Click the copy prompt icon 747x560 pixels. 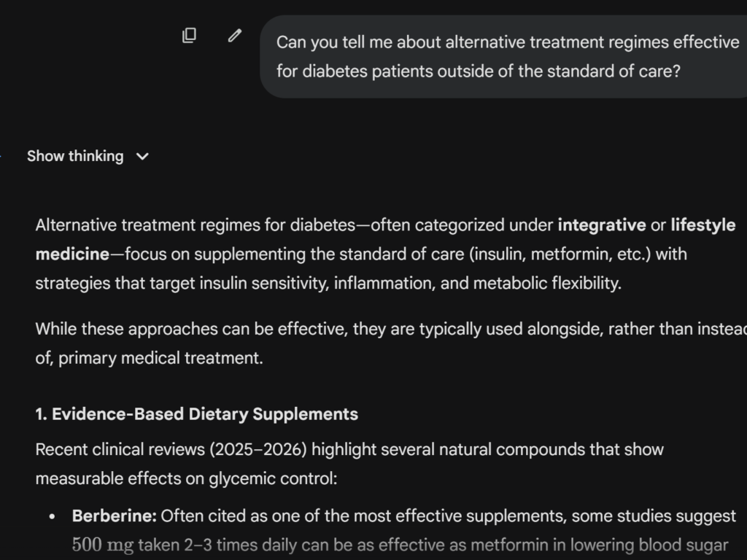tap(189, 36)
